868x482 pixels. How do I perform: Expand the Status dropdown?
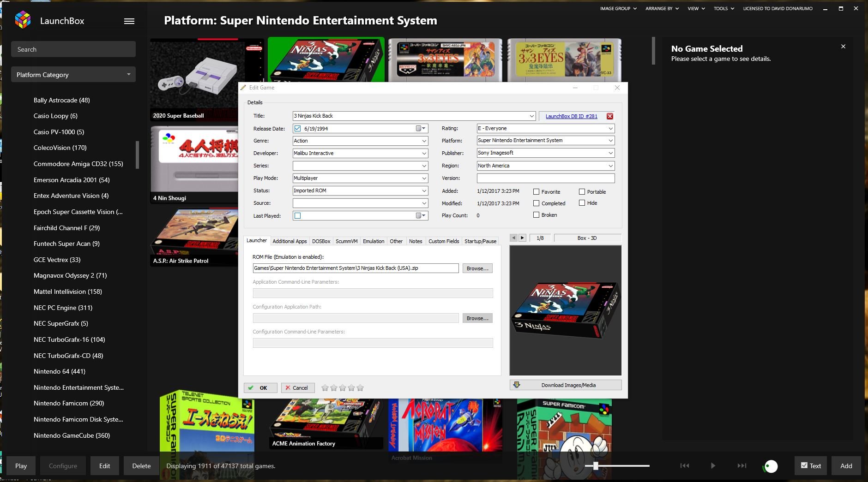click(x=424, y=190)
